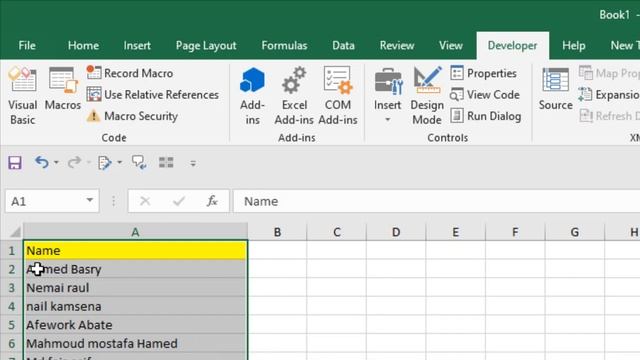Start Record Macro
Image resolution: width=640 pixels, height=360 pixels.
tap(130, 73)
